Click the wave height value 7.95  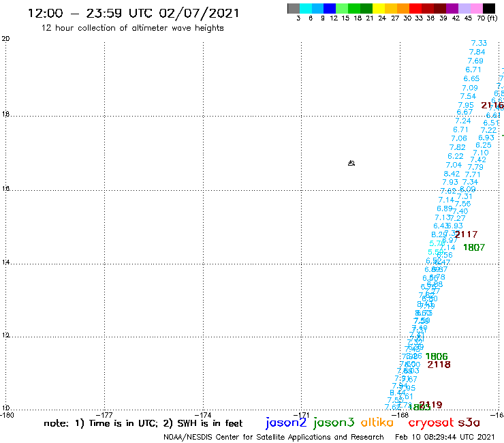[x=466, y=105]
